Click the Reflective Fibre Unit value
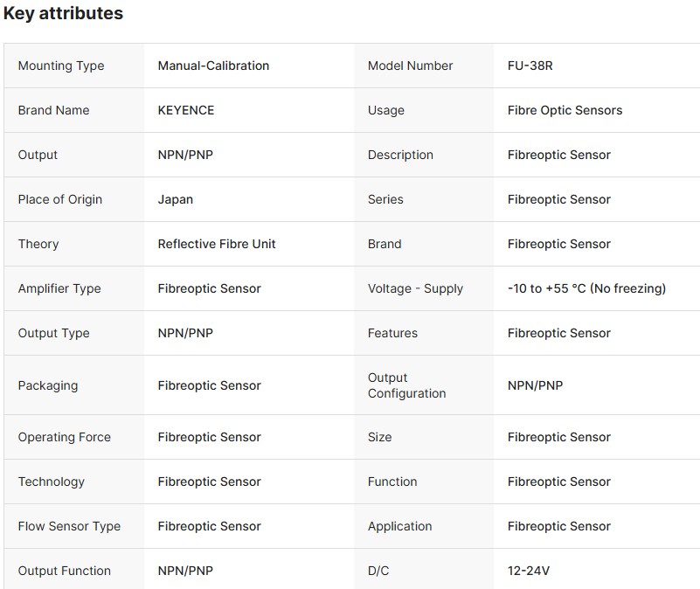Image resolution: width=700 pixels, height=589 pixels. [x=217, y=244]
